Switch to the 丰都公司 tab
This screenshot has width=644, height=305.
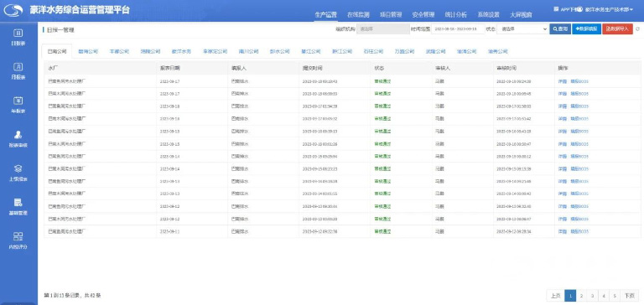pos(119,52)
